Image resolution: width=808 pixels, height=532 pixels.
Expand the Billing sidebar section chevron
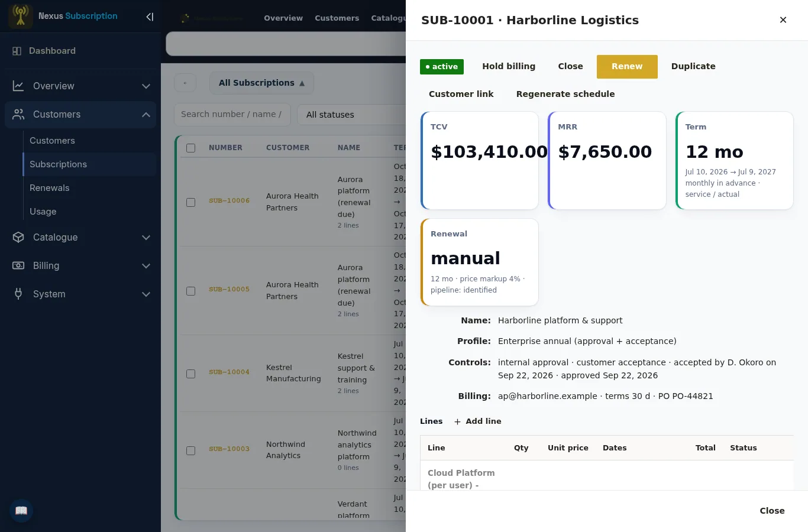coord(146,266)
